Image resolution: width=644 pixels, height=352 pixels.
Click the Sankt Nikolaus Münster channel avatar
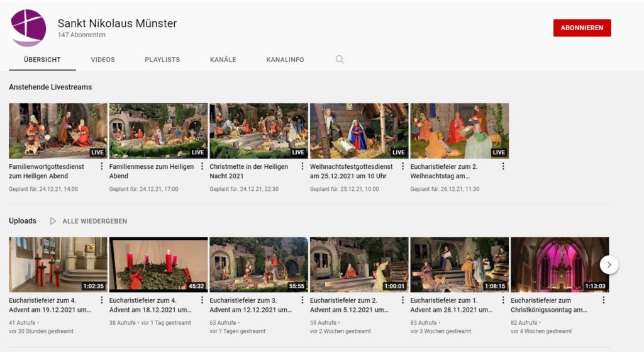(x=28, y=28)
